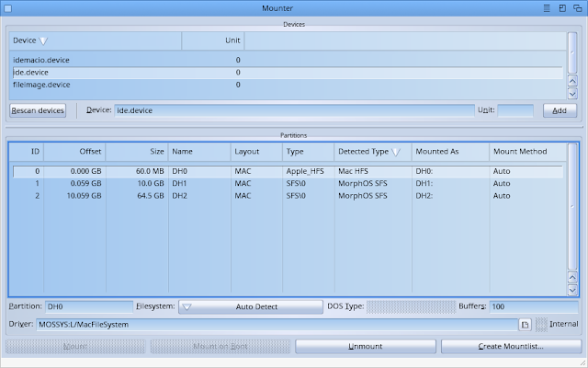The image size is (588, 368).
Task: Click the Type column header
Action: [309, 152]
